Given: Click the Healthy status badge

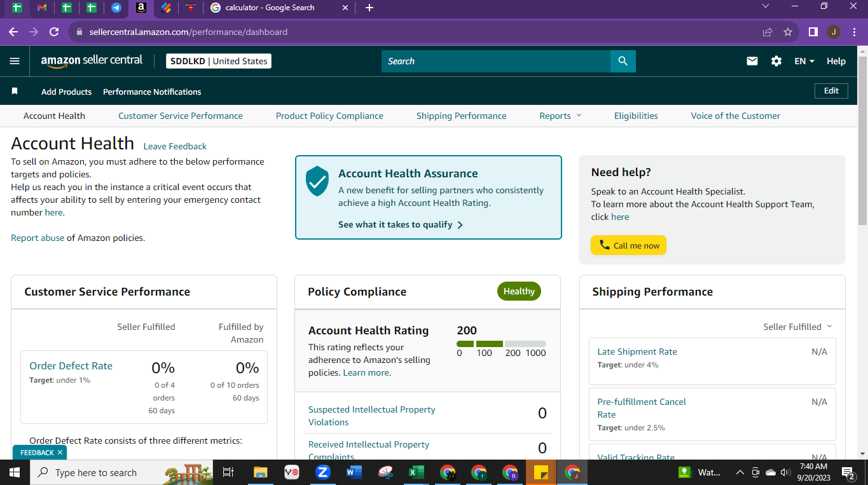Looking at the screenshot, I should point(519,291).
